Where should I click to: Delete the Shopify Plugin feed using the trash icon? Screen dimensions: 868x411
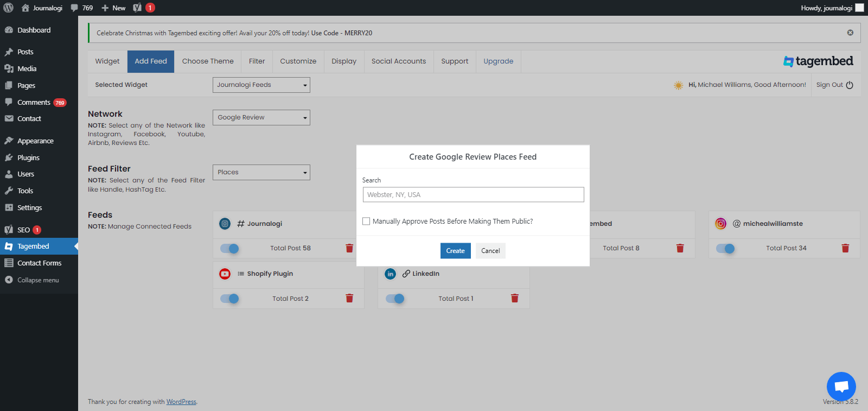tap(349, 298)
